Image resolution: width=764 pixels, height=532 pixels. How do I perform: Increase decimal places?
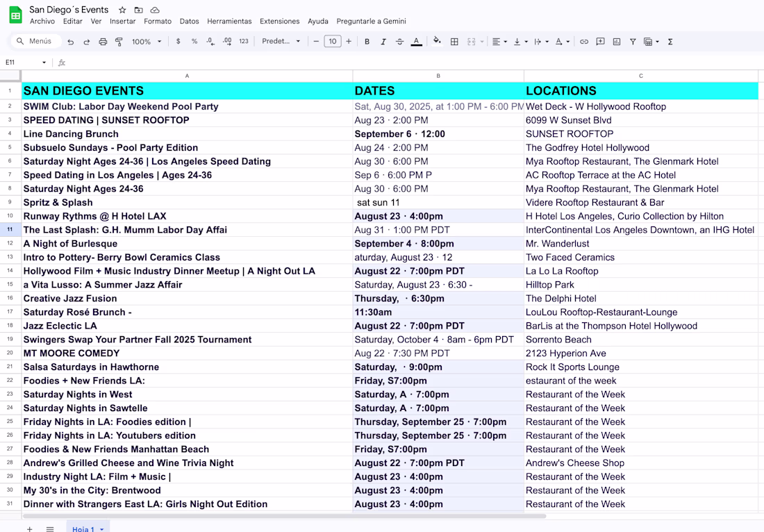point(227,42)
